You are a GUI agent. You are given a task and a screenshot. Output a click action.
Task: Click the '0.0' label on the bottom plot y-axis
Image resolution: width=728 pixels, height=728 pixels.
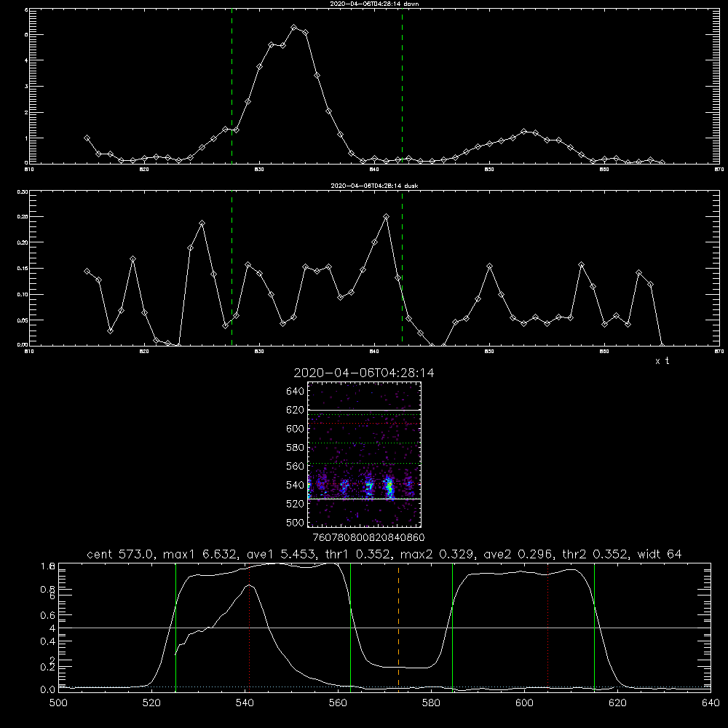tap(48, 690)
